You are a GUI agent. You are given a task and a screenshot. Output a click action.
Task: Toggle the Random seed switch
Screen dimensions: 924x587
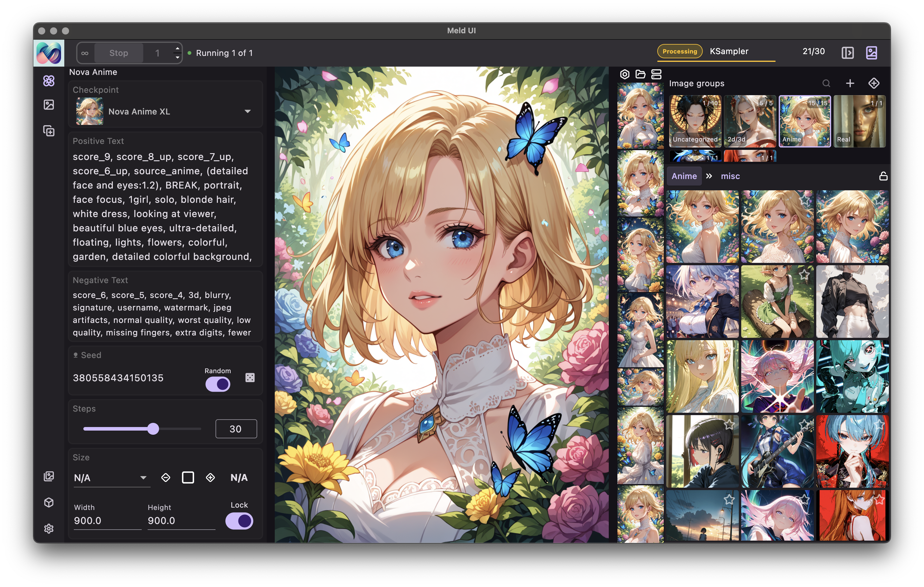click(218, 384)
